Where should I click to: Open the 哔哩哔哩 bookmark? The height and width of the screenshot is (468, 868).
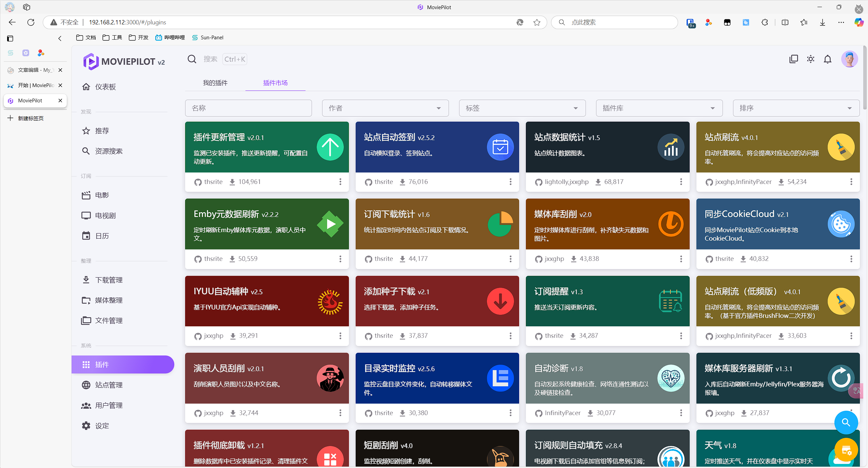tap(170, 38)
